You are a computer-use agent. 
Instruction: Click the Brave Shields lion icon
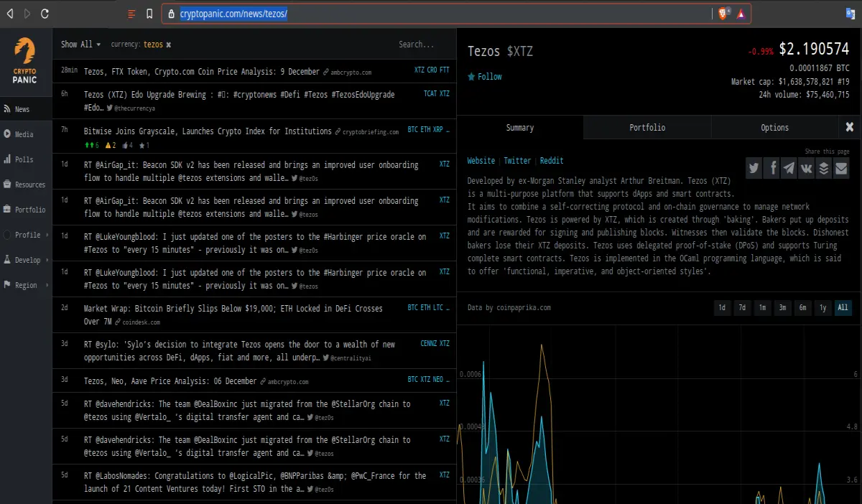(723, 14)
